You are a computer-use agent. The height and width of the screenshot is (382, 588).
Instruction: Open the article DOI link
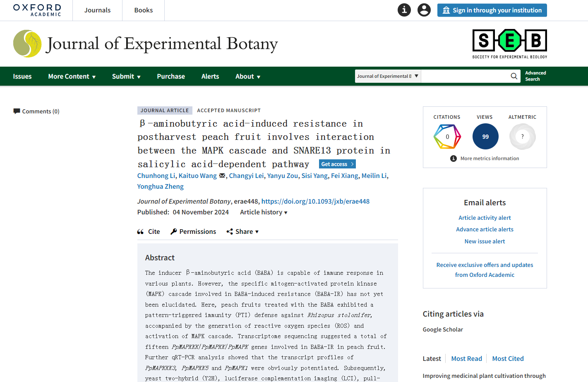click(x=315, y=202)
